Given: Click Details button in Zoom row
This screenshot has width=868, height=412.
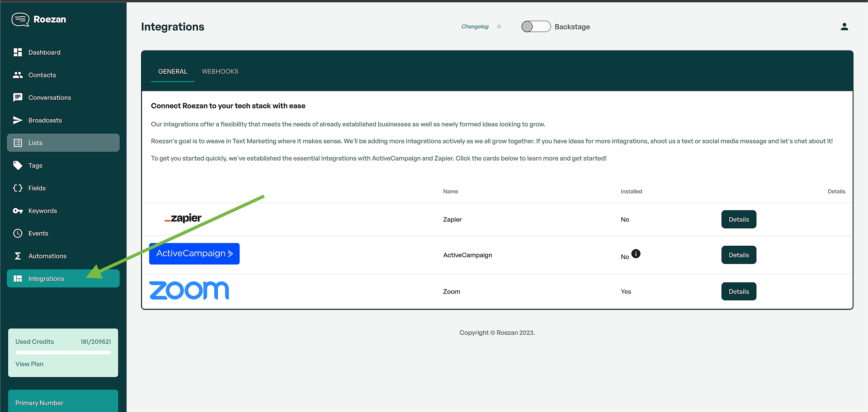Looking at the screenshot, I should tap(738, 292).
